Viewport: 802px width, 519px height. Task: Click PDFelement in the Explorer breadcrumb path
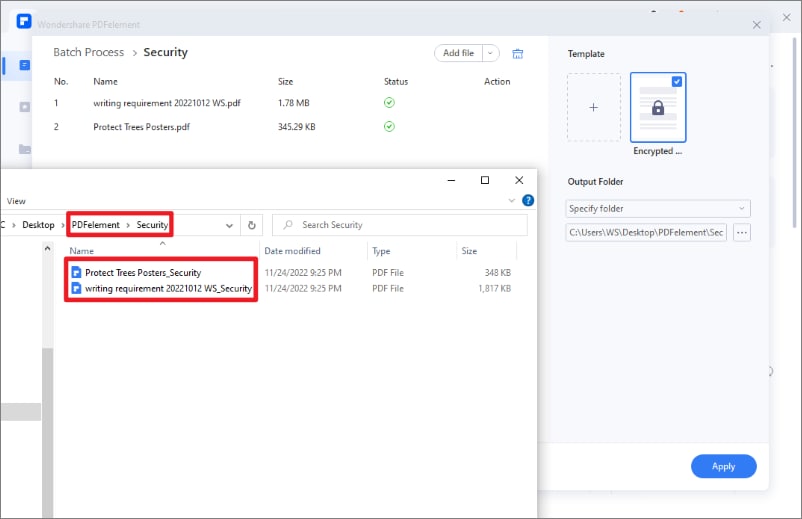pos(96,225)
